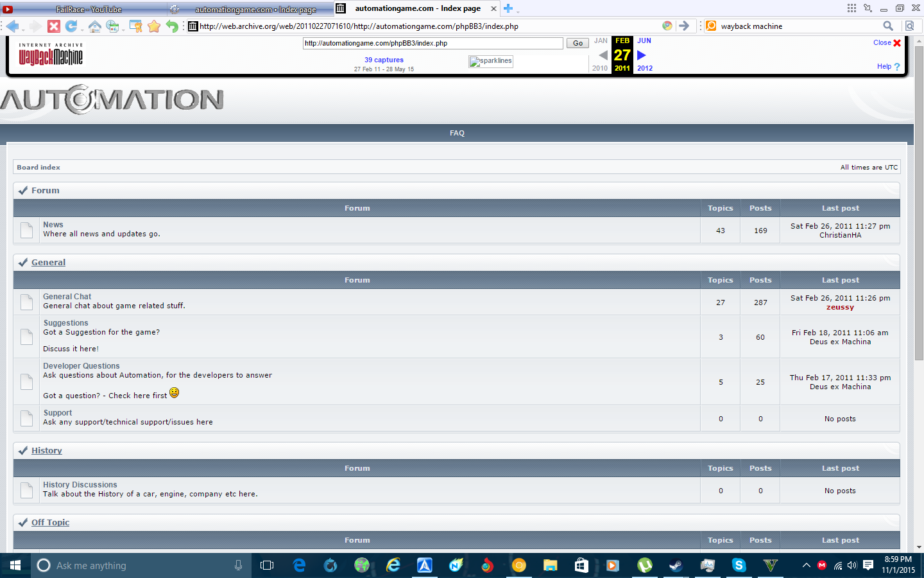Switch rendering engine via Chrome icon
Screen dimensions: 924x578
(x=667, y=26)
